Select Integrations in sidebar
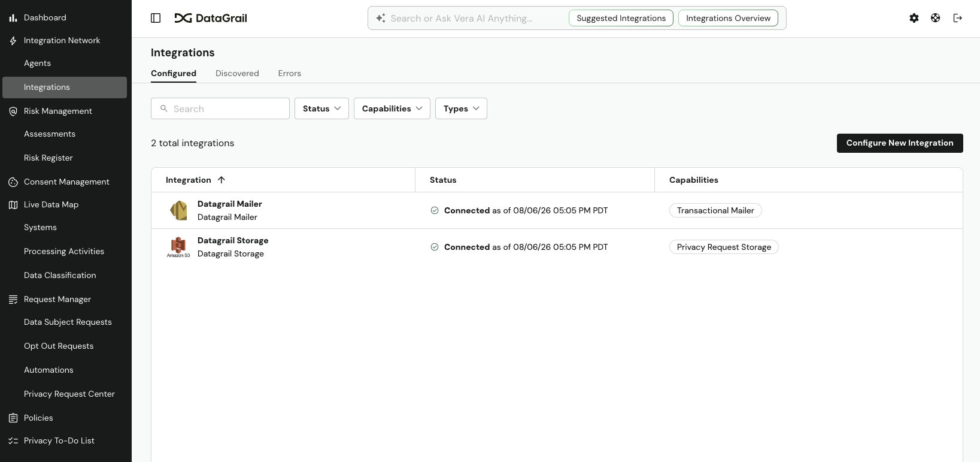Screen dimensions: 980x462 pos(65,87)
